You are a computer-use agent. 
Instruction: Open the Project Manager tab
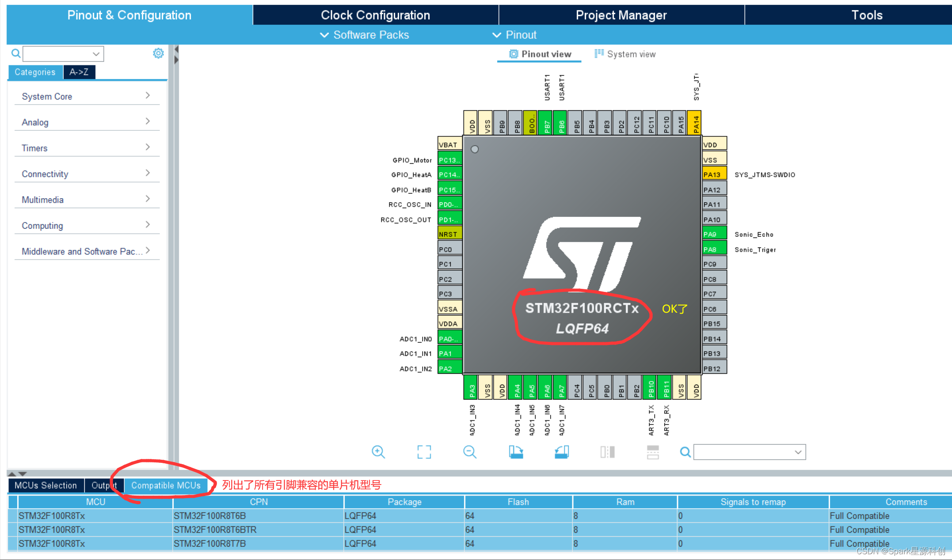[x=621, y=15]
